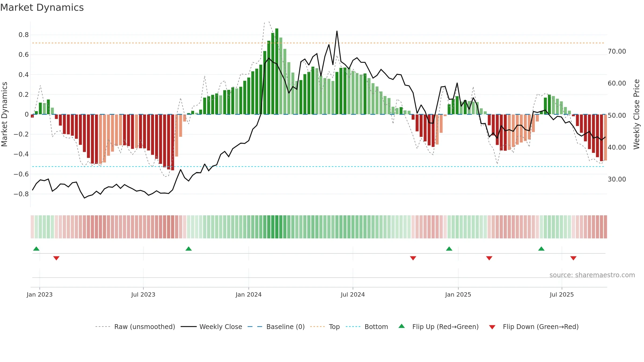
Task: Click the Jan 2023 axis label
Action: pos(39,294)
